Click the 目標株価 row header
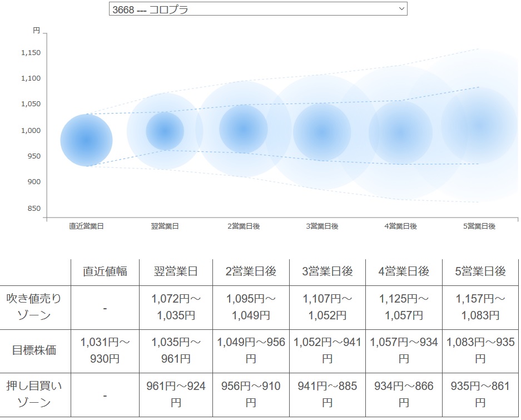521x420 pixels. click(34, 350)
